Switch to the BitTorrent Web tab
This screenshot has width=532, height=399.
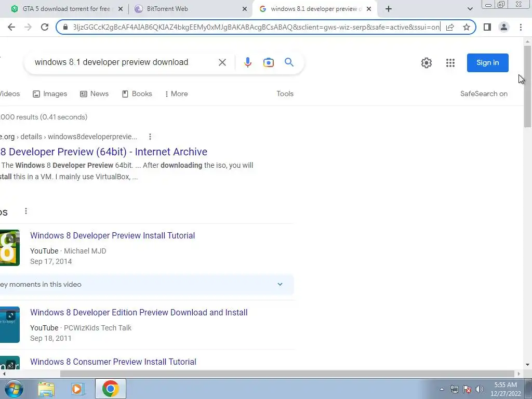click(167, 9)
